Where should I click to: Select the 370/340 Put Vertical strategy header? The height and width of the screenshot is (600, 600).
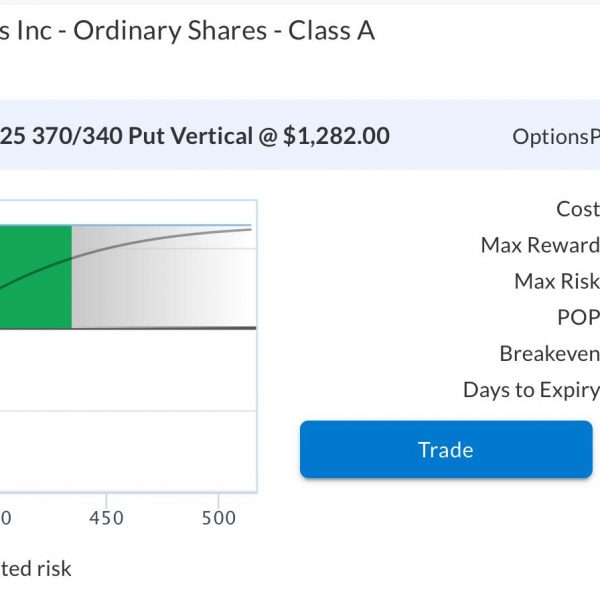pyautogui.click(x=195, y=136)
